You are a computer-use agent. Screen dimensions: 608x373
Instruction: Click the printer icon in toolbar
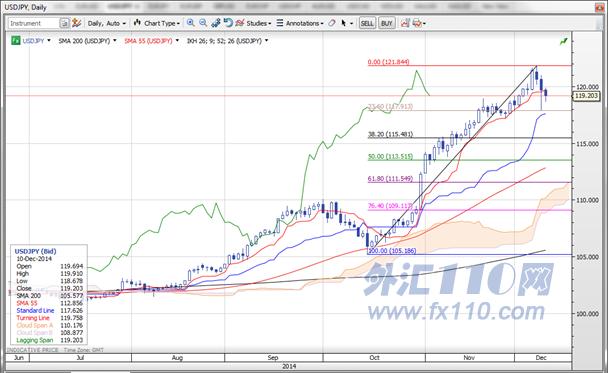pos(417,23)
